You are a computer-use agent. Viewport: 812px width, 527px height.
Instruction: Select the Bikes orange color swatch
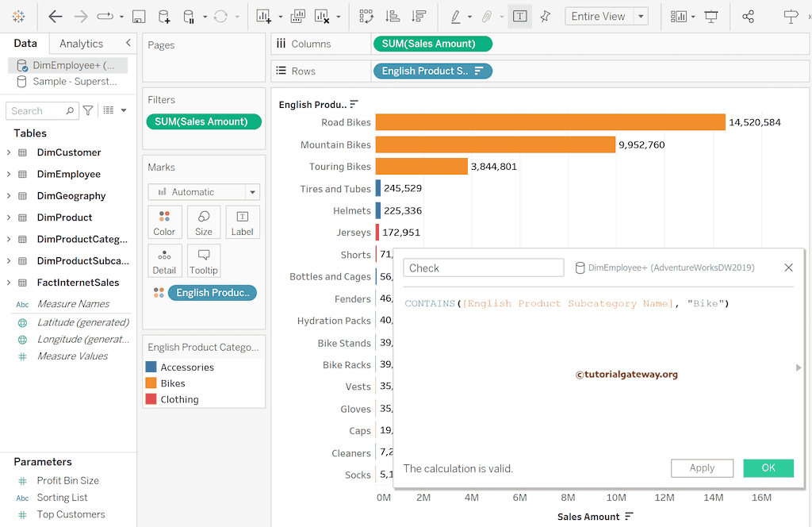click(152, 383)
